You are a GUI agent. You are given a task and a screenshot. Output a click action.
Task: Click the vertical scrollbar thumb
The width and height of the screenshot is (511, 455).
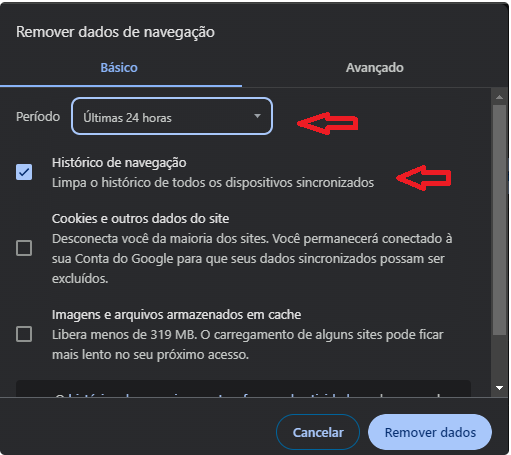point(499,220)
